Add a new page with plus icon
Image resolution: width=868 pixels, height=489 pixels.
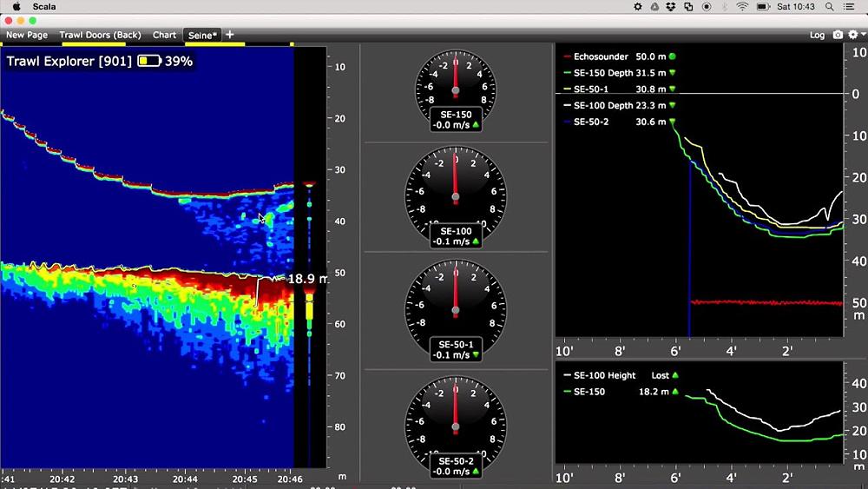(230, 35)
